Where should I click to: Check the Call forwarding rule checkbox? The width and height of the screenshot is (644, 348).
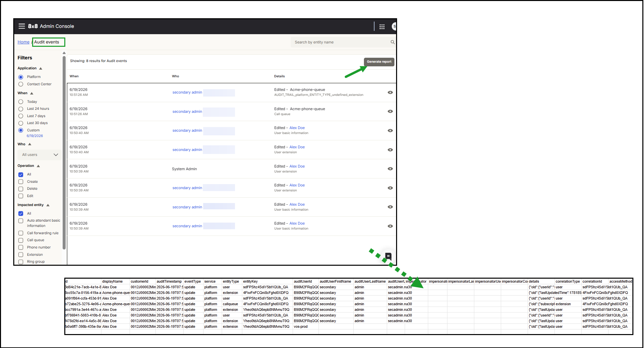[21, 233]
